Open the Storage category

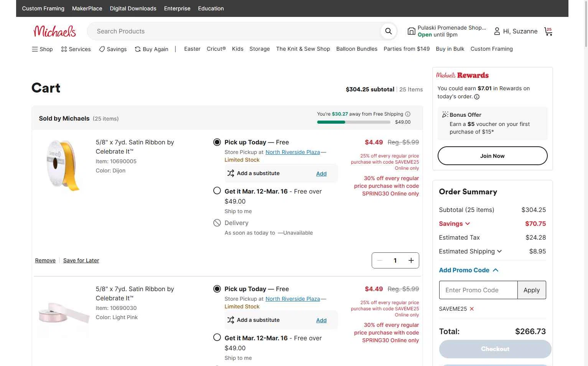click(x=260, y=49)
